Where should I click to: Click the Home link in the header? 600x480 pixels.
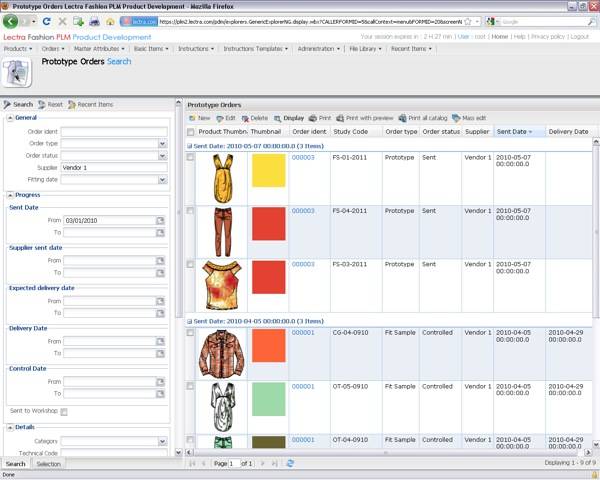[x=500, y=37]
